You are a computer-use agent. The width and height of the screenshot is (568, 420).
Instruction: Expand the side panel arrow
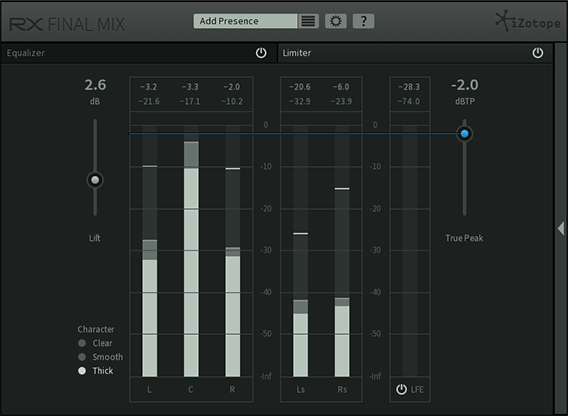(x=561, y=228)
